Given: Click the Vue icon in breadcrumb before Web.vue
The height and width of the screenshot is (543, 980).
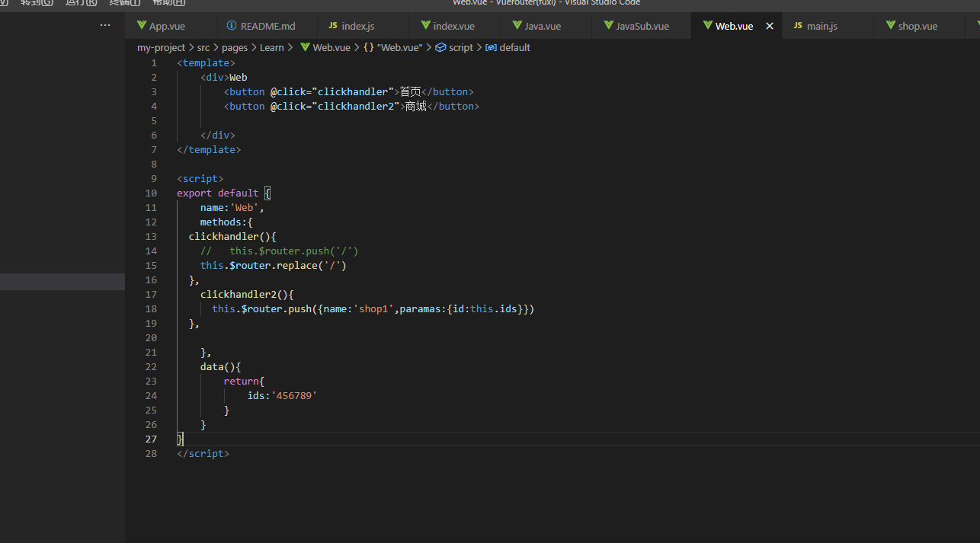Looking at the screenshot, I should click(306, 47).
